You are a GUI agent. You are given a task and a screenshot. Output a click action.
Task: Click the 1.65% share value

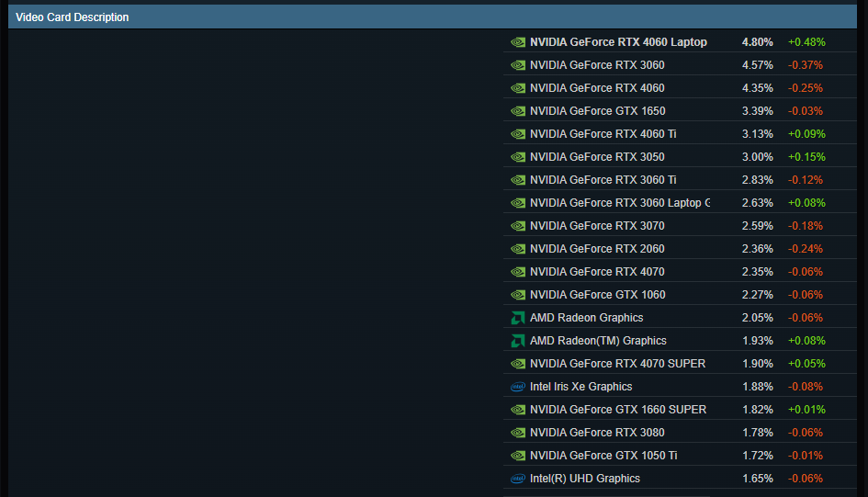point(757,479)
